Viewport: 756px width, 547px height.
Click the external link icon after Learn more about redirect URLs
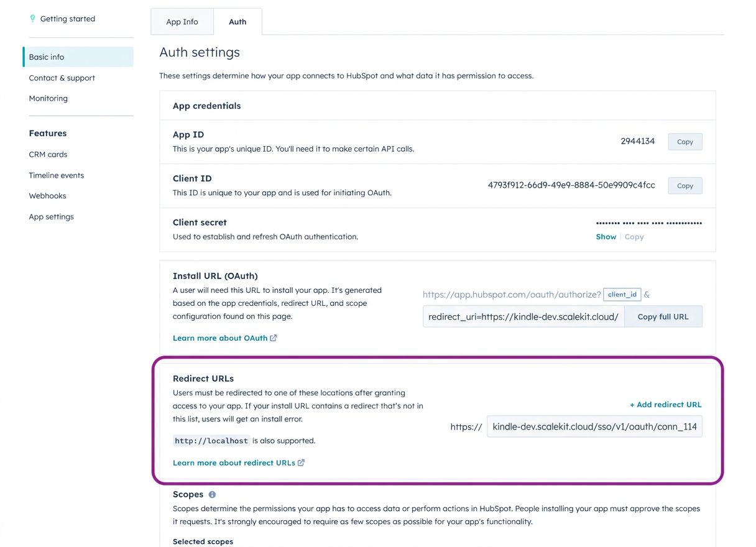point(301,462)
